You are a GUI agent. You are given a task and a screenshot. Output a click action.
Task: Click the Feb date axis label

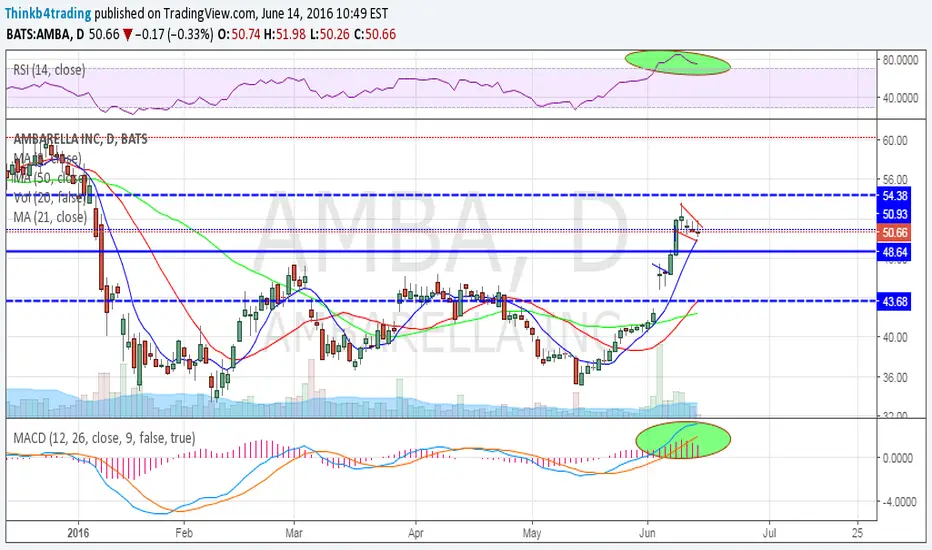[184, 533]
